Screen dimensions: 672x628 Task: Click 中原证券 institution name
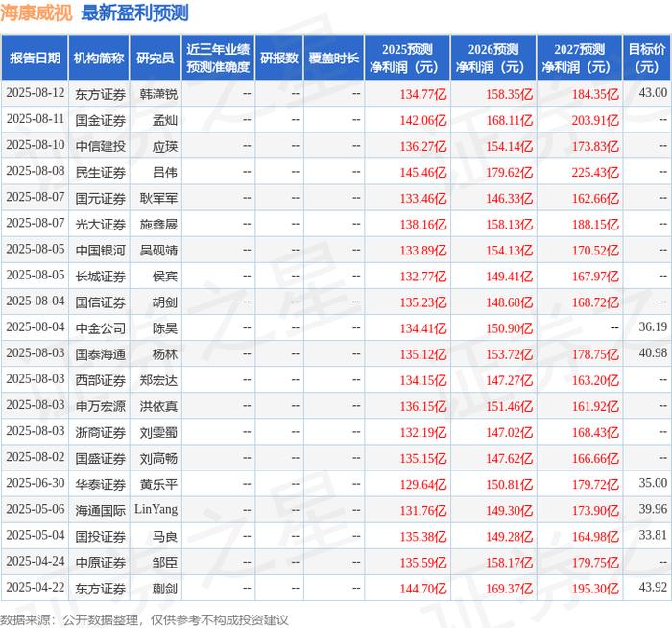click(x=100, y=563)
